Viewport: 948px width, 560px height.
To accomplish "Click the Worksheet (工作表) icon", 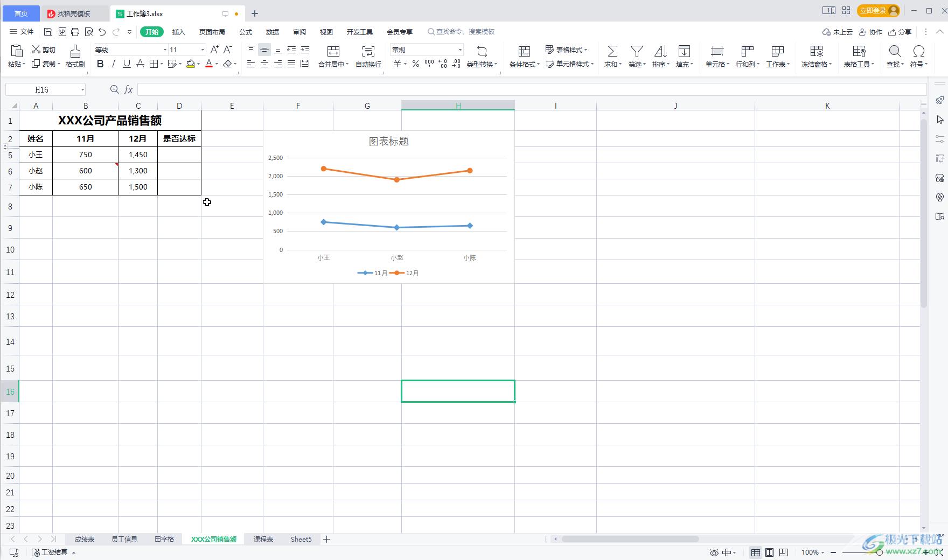I will click(x=777, y=51).
